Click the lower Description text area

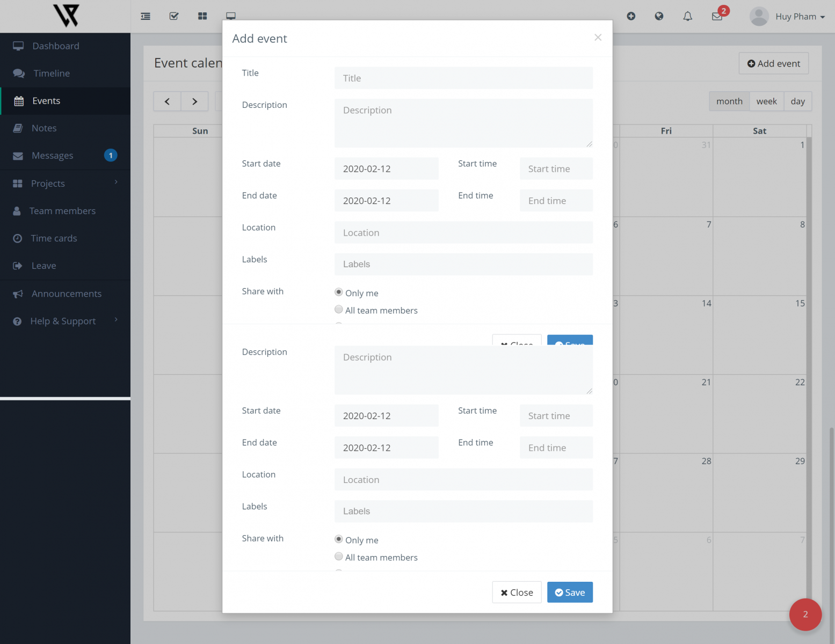(463, 370)
